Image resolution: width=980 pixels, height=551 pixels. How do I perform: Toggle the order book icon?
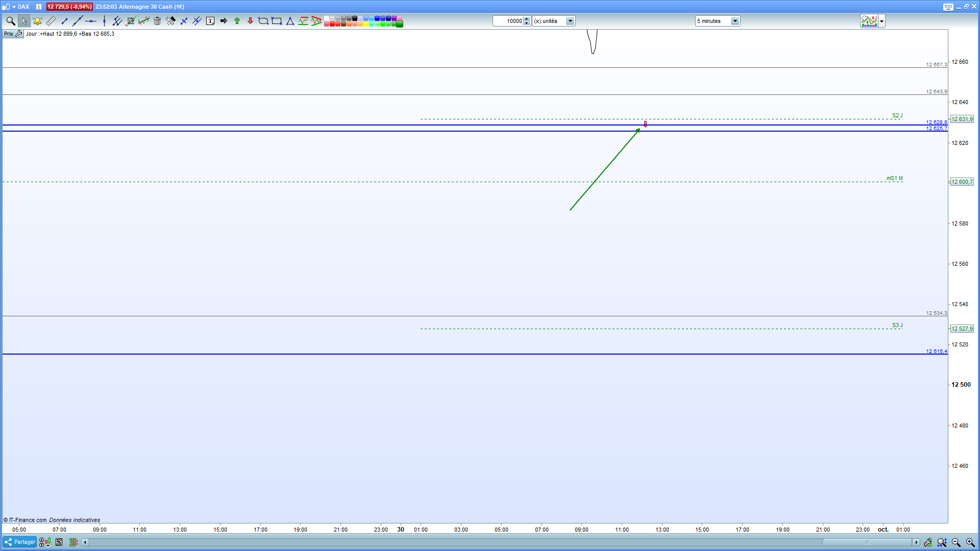pos(73,542)
